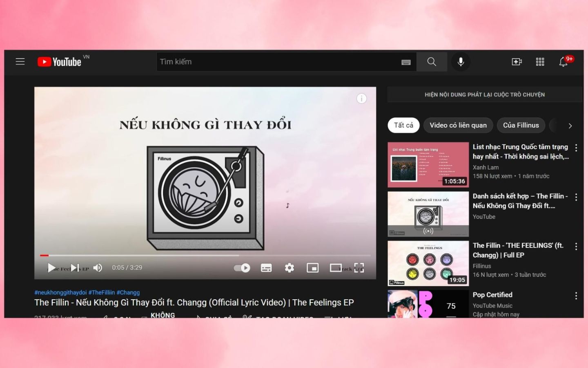Show more filter chips with right arrow
The image size is (588, 368).
click(x=570, y=126)
